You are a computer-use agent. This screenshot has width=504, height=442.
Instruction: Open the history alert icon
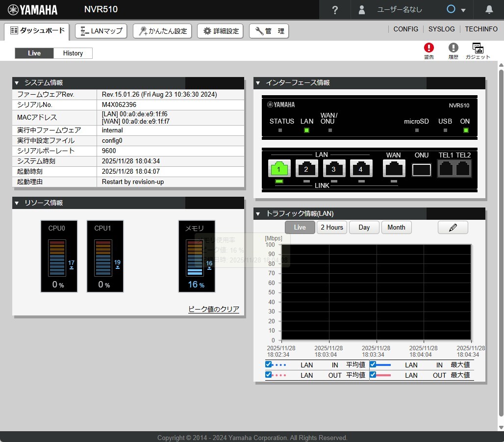tap(453, 48)
